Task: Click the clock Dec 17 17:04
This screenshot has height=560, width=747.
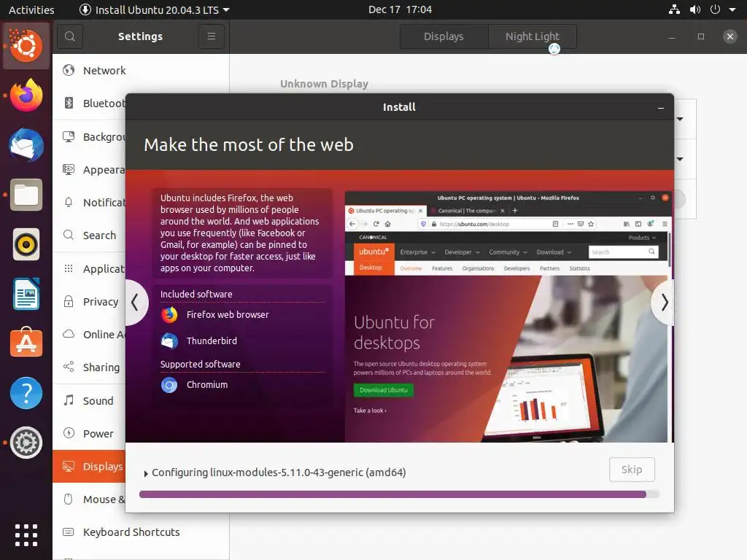Action: 400,9
